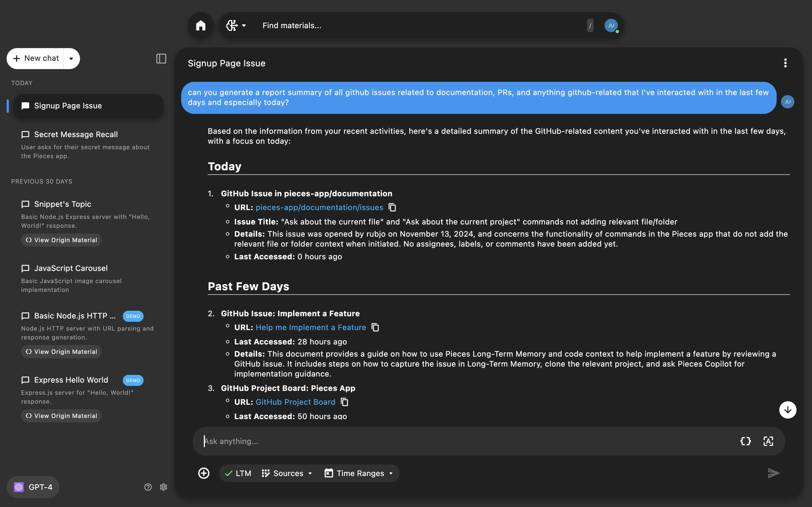Open the pieces-app/documentation/issues link
Viewport: 812px width, 507px height.
click(319, 208)
